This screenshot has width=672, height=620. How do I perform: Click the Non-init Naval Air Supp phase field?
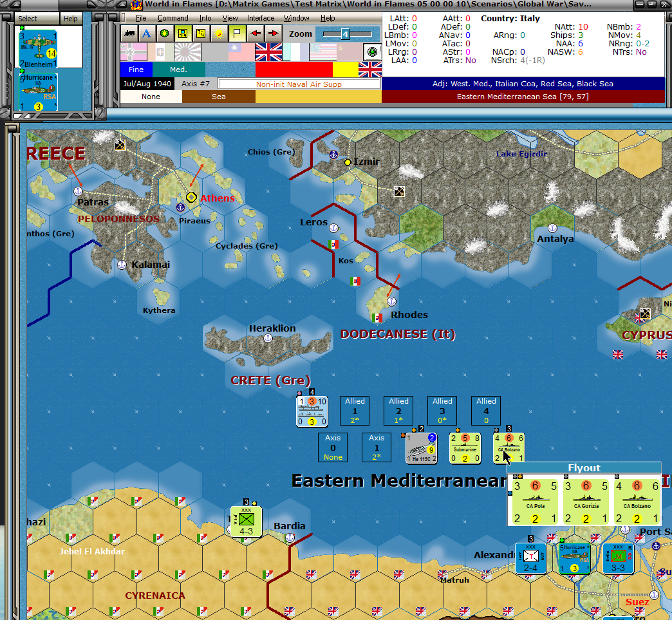point(299,84)
